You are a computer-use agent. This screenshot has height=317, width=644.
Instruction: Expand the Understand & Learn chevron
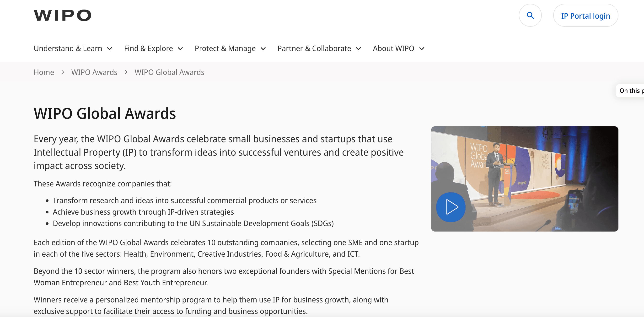coord(109,49)
